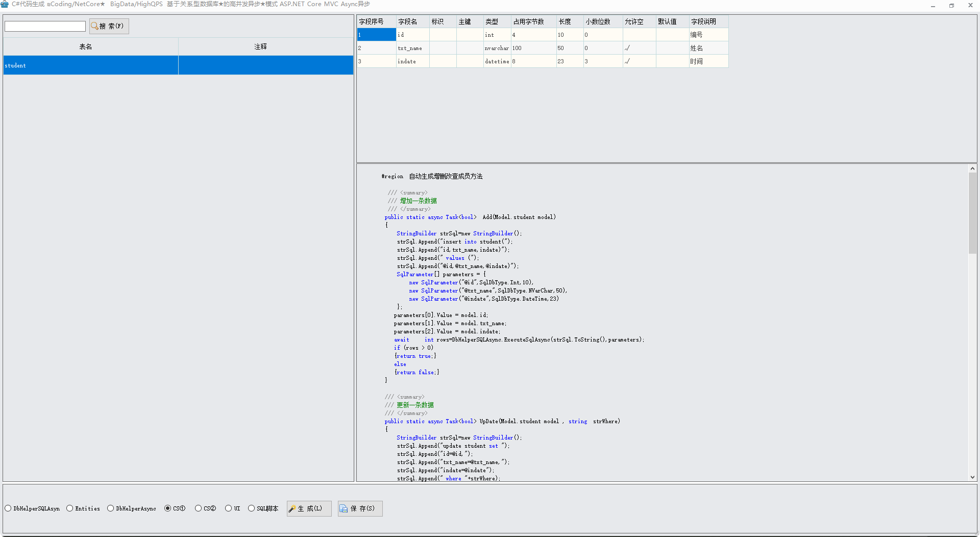Screen dimensions: 980x537
Task: Click the int type cell
Action: pos(497,35)
